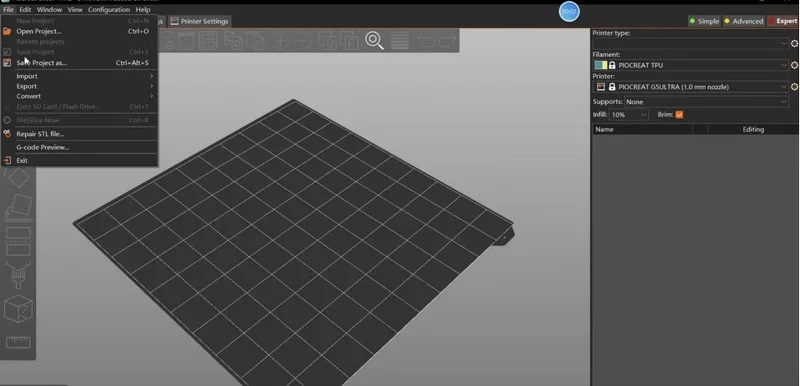Select the Place on face tool
The height and width of the screenshot is (386, 800).
18,207
